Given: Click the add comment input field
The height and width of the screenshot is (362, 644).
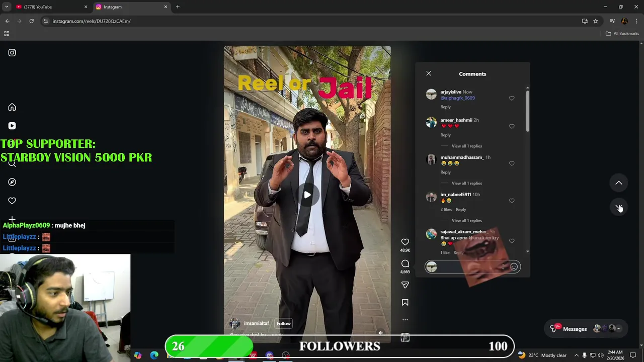Looking at the screenshot, I should click(x=472, y=267).
